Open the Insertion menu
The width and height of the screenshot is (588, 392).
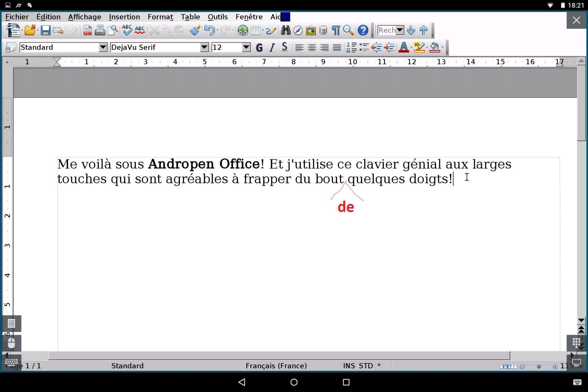click(x=124, y=17)
